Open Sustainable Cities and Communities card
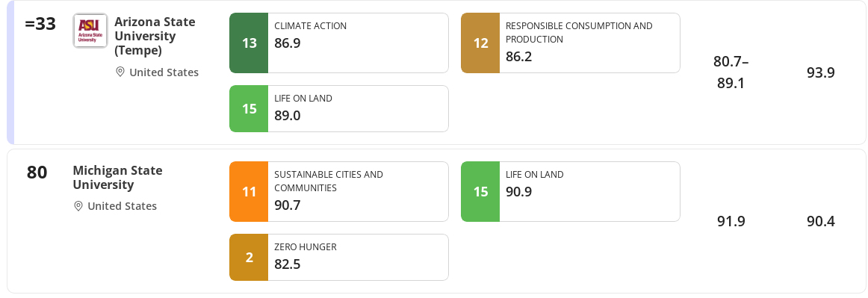 (x=339, y=192)
